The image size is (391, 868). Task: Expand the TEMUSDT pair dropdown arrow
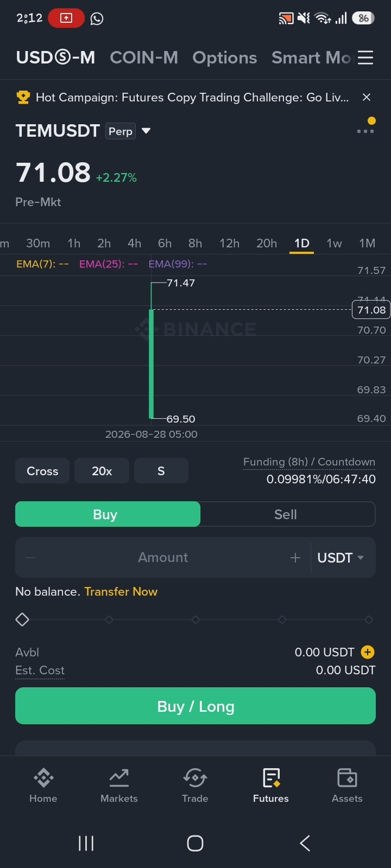tap(146, 131)
